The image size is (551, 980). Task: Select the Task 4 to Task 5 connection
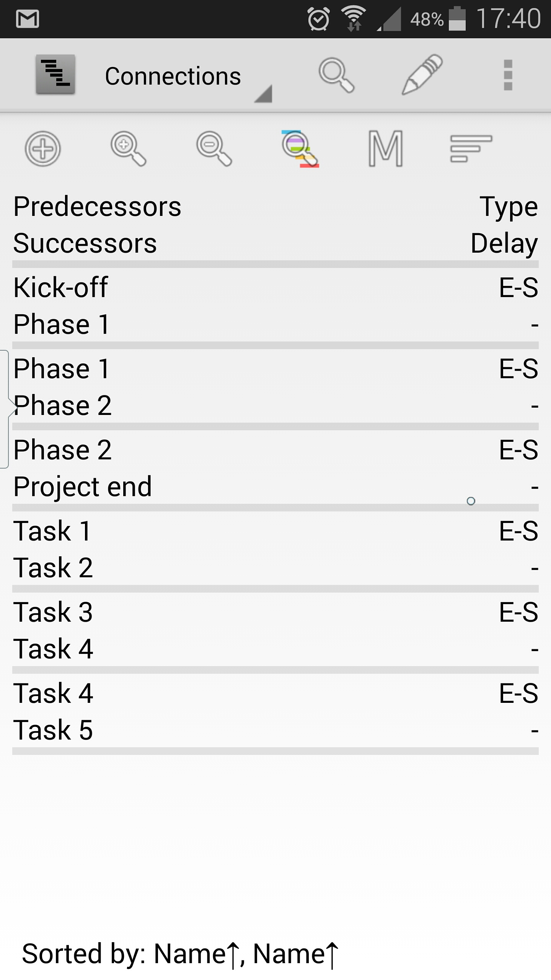pyautogui.click(x=275, y=711)
